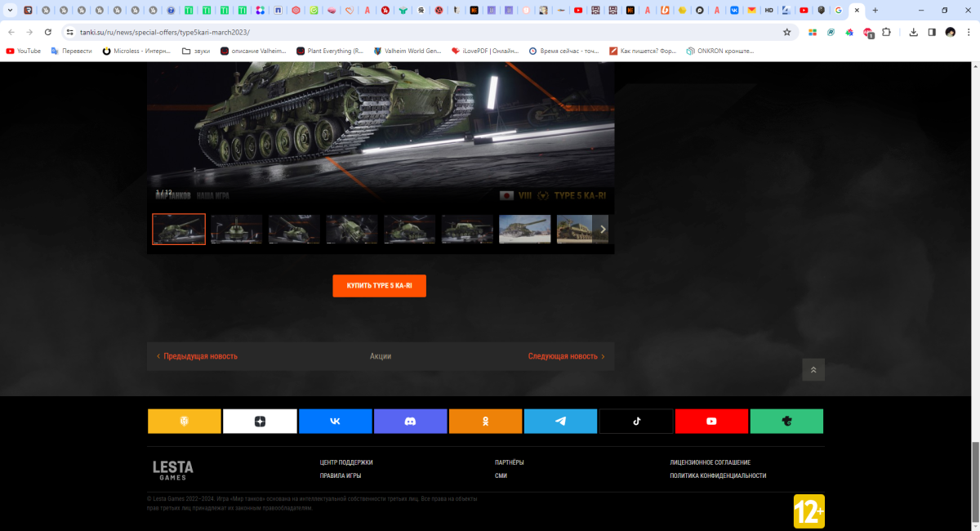Viewport: 980px width, 531px height.
Task: Click the Купить Type 5 Ka-Ri button
Action: [379, 286]
